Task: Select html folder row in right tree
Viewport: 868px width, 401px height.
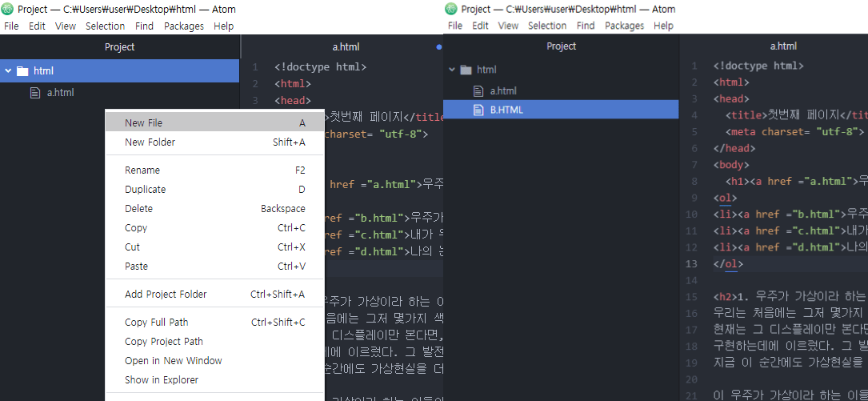Action: tap(562, 70)
